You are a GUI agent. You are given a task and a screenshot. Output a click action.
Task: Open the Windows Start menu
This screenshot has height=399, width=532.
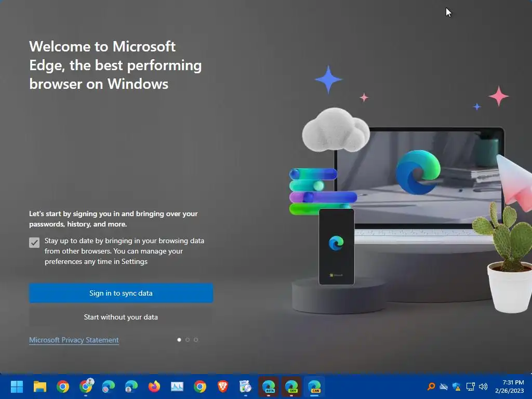coord(17,387)
